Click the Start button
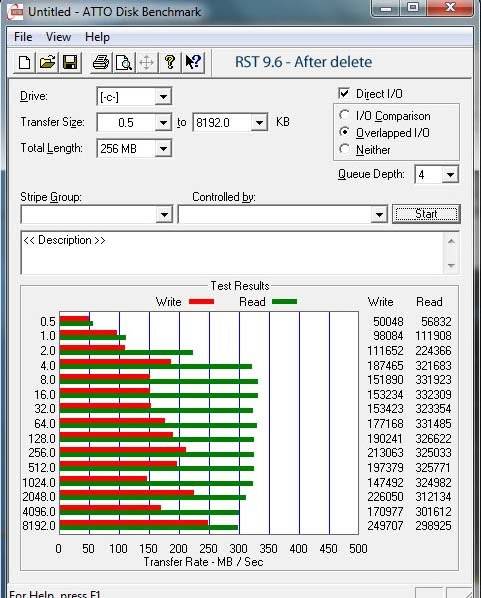The width and height of the screenshot is (481, 598). tap(426, 214)
